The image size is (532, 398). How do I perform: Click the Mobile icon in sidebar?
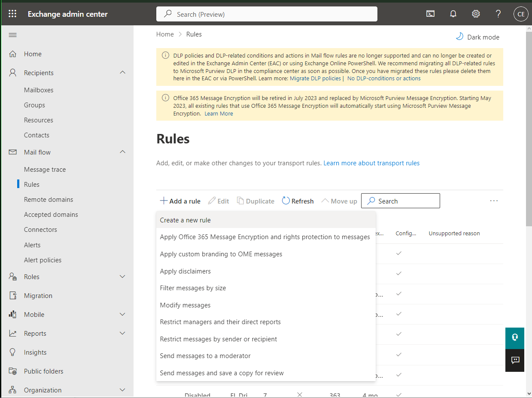point(13,314)
